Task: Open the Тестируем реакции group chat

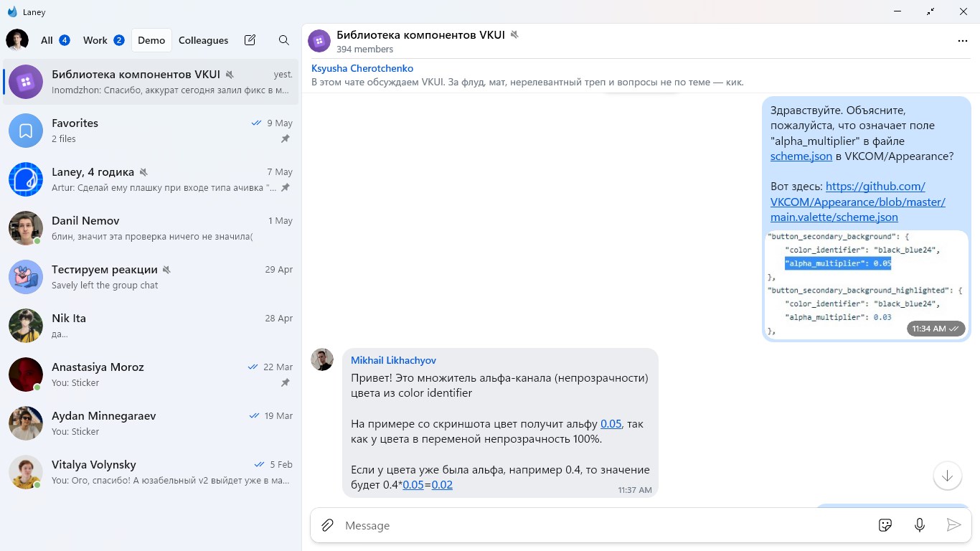Action: click(x=151, y=277)
